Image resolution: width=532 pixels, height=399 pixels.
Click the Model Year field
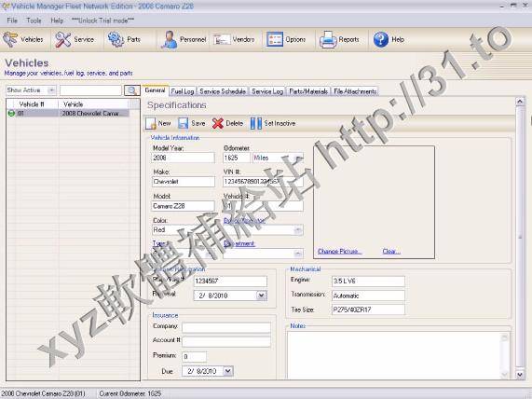coord(184,158)
